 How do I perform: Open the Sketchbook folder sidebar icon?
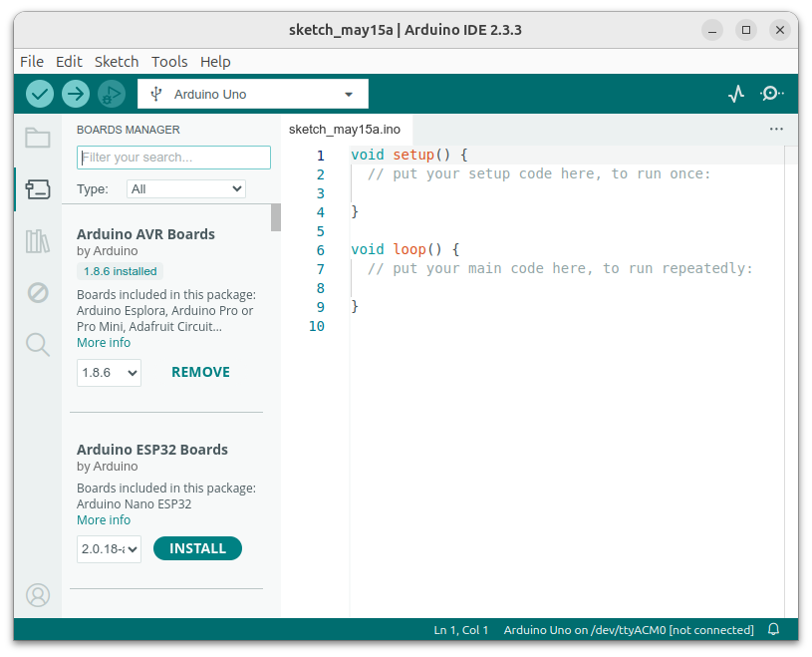pos(38,138)
